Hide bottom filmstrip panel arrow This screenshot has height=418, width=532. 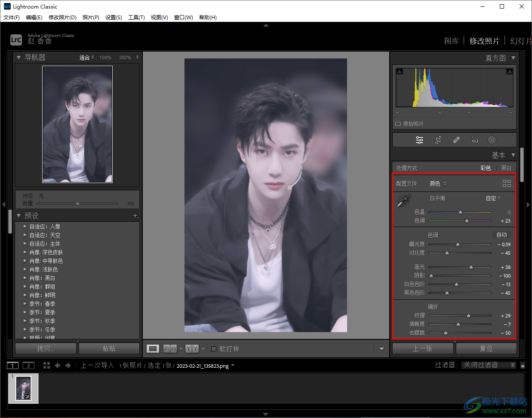point(266,414)
